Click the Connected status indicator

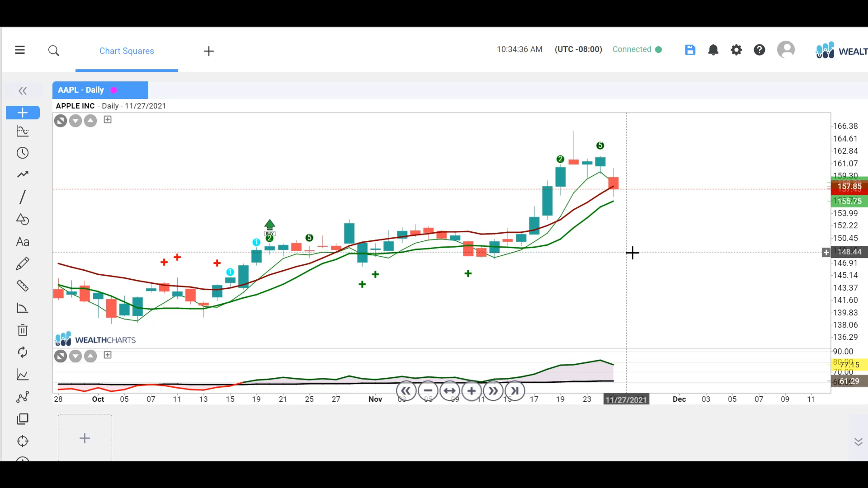(x=637, y=49)
